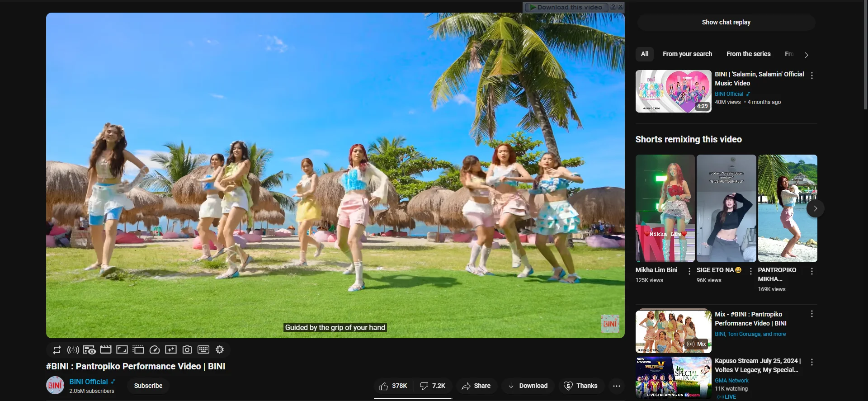Take a screenshot with camera icon

187,350
